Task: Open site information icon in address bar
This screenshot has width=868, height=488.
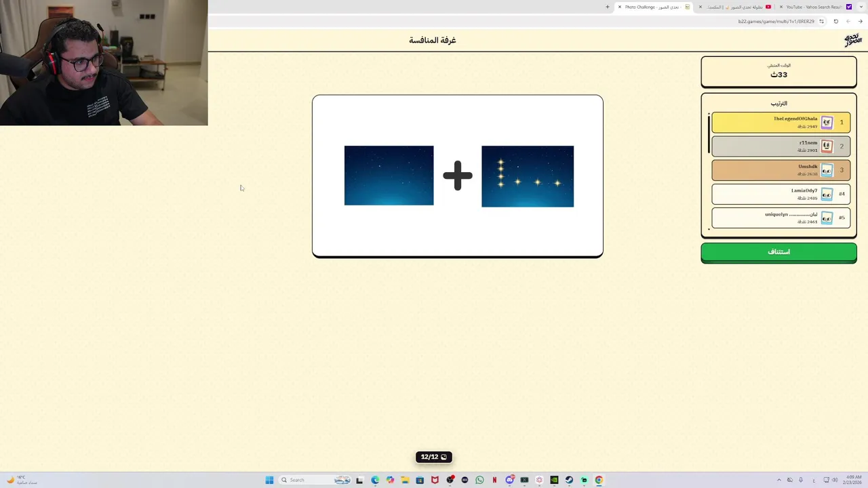Action: click(x=822, y=21)
